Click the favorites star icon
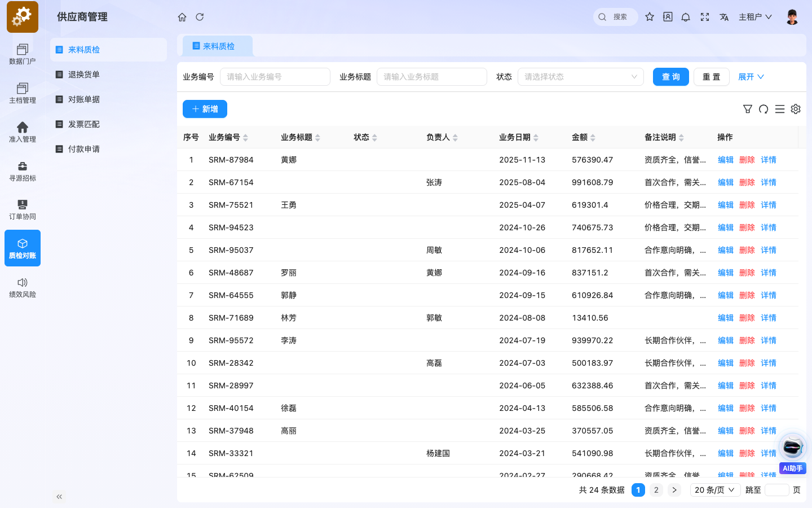Screen dimensions: 812x508 pyautogui.click(x=650, y=17)
